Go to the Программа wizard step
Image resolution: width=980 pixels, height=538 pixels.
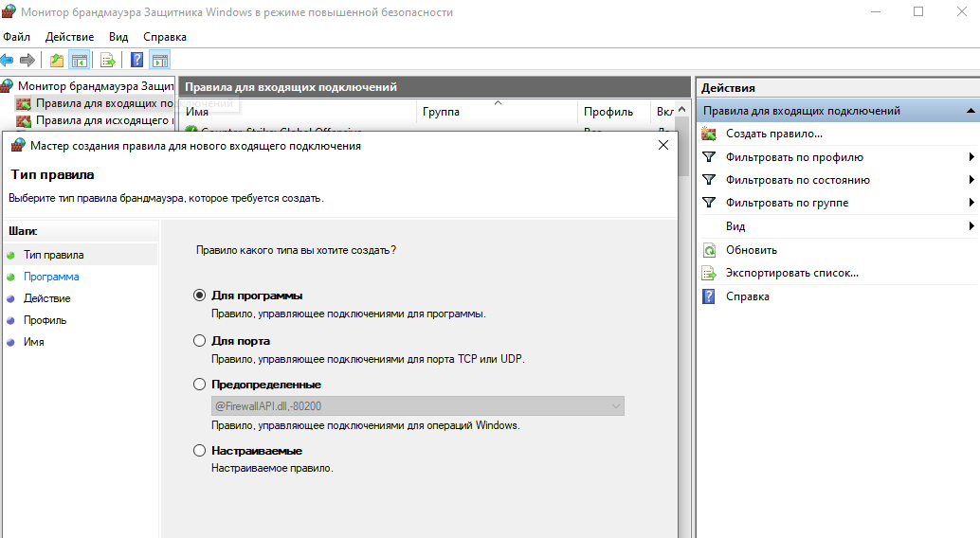[51, 277]
